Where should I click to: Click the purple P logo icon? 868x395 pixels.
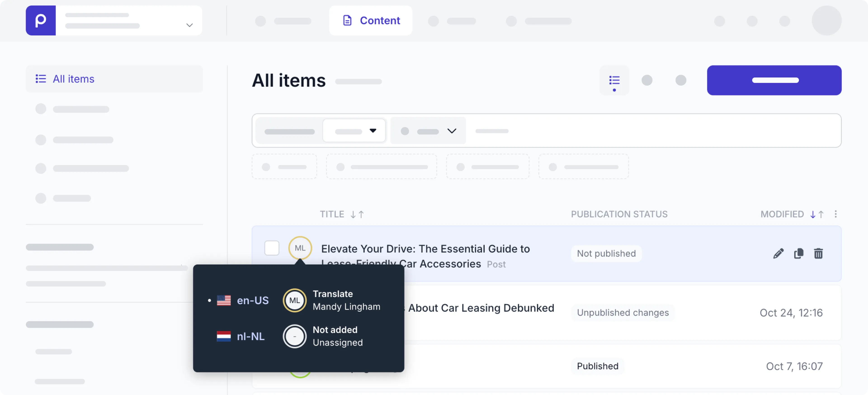pyautogui.click(x=40, y=21)
